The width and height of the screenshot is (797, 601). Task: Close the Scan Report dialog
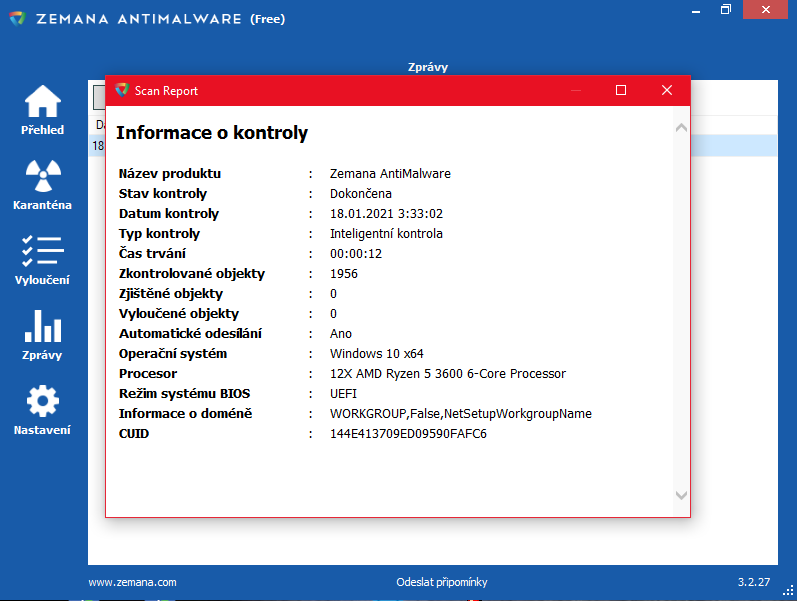pyautogui.click(x=667, y=90)
